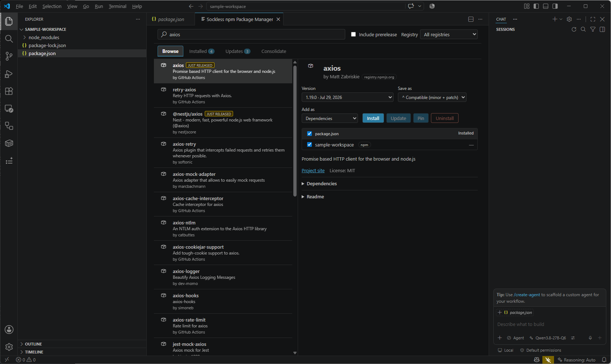The height and width of the screenshot is (364, 611).
Task: Expand the Readme section
Action: pyautogui.click(x=313, y=197)
